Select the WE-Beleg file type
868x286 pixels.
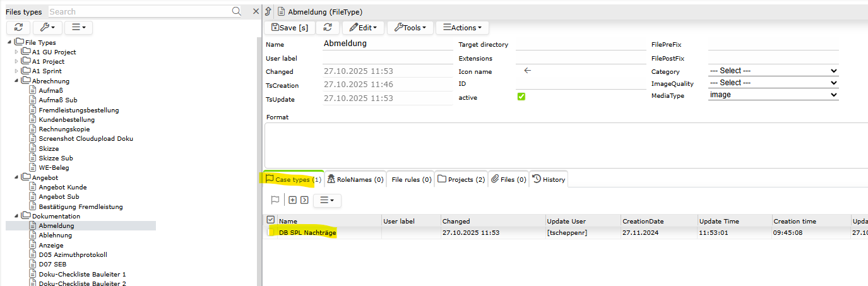54,167
